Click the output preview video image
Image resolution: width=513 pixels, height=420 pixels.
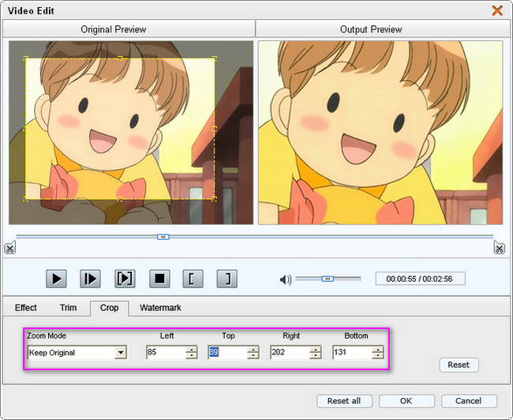[x=380, y=133]
